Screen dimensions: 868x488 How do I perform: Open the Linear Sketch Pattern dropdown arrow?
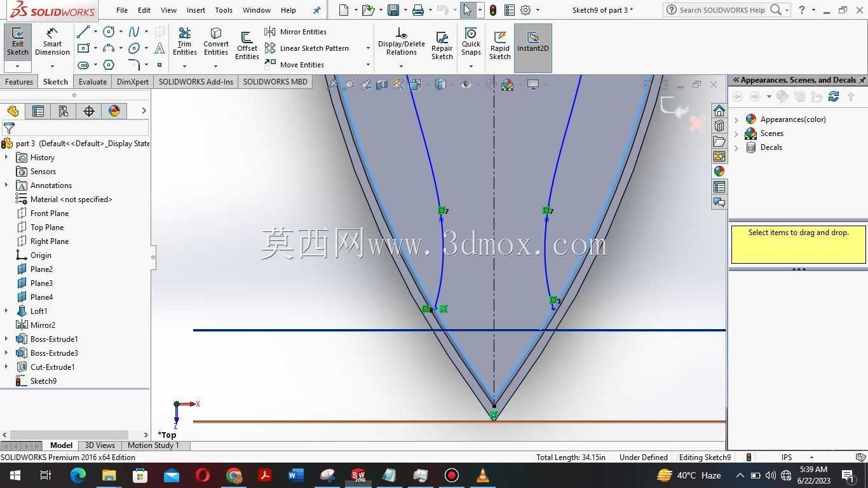367,48
